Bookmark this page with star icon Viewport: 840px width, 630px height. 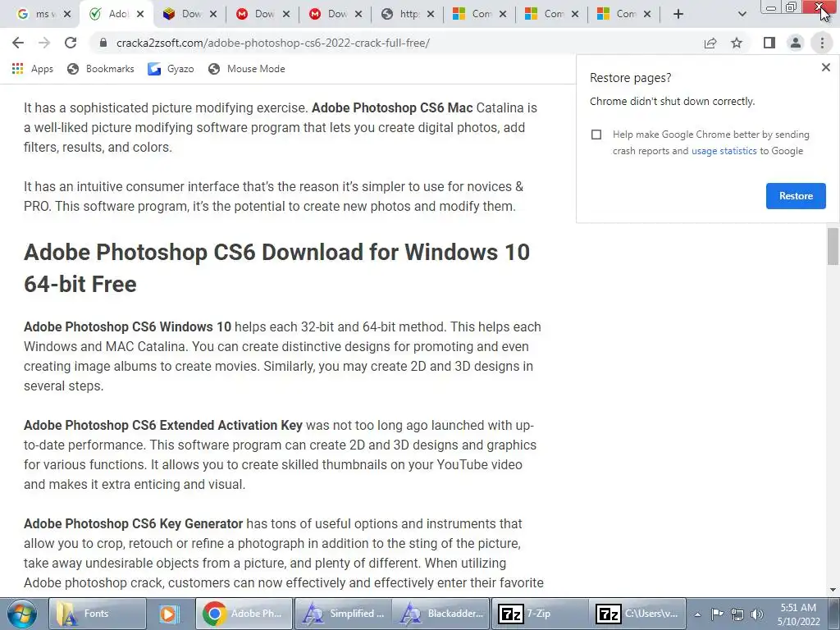click(x=737, y=43)
